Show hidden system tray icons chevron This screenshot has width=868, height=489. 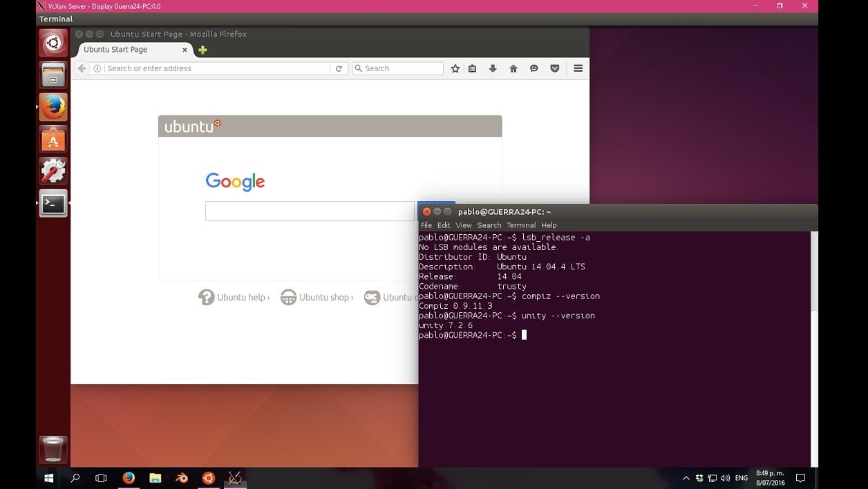tap(686, 478)
